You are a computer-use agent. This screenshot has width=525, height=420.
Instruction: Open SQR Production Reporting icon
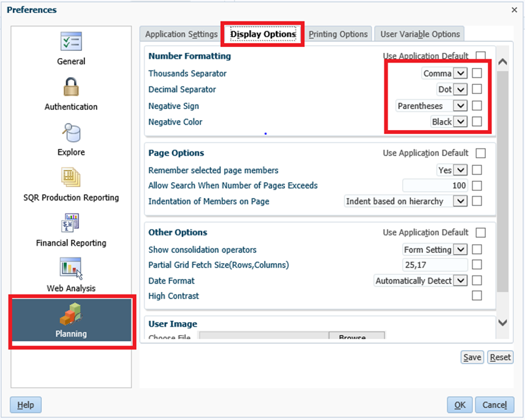pos(71,178)
